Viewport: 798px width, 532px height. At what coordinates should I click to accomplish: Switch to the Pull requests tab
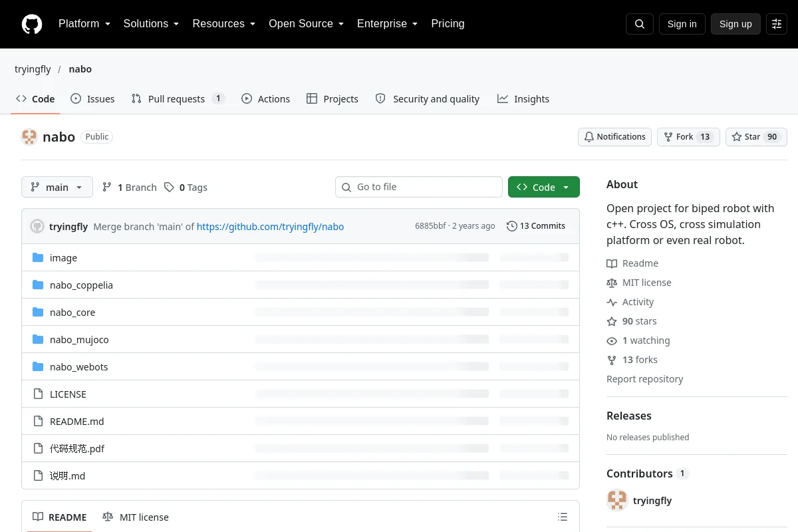[x=178, y=98]
